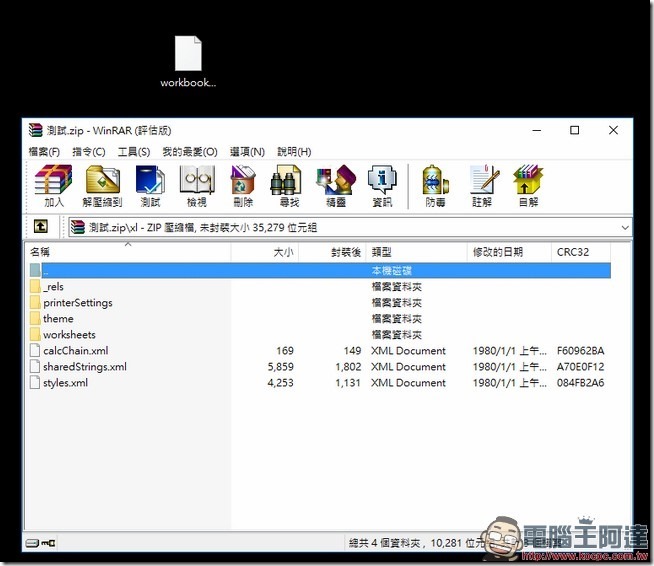
Task: Select the sharedStrings.xml file name
Action: pyautogui.click(x=85, y=367)
